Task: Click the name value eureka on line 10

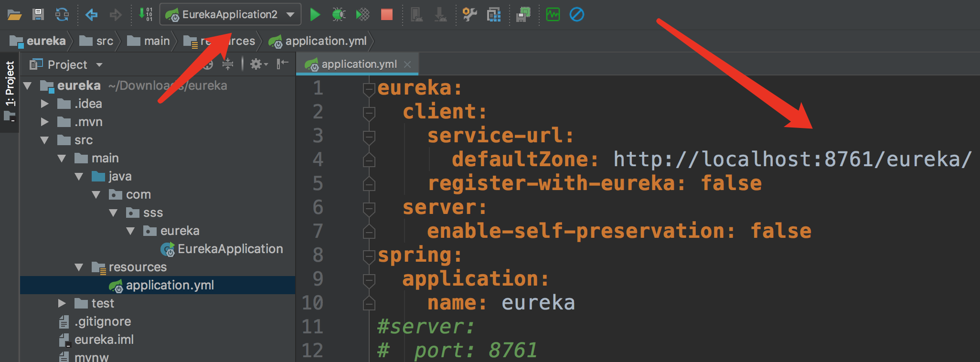Action: pos(538,303)
